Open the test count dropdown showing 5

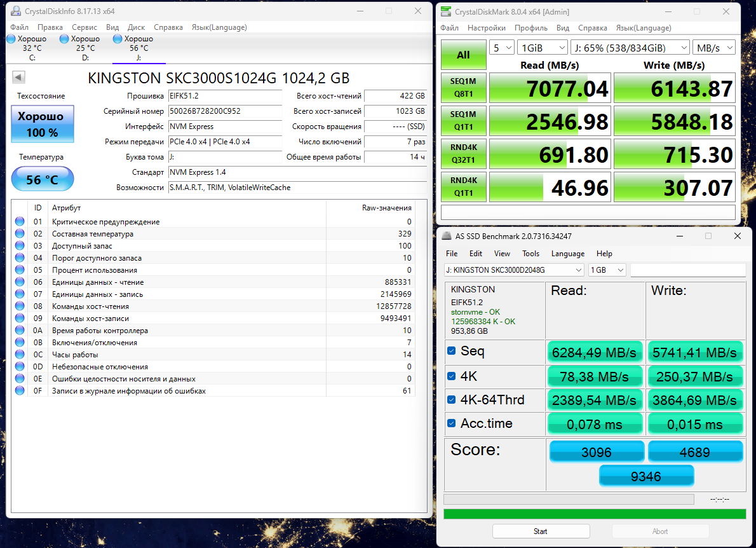pos(502,48)
